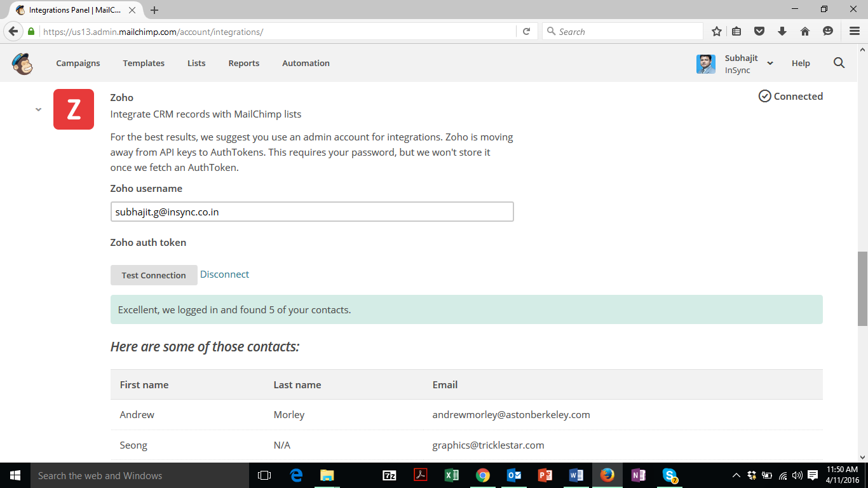Click the Firefox taskbar icon
This screenshot has width=868, height=488.
point(607,475)
